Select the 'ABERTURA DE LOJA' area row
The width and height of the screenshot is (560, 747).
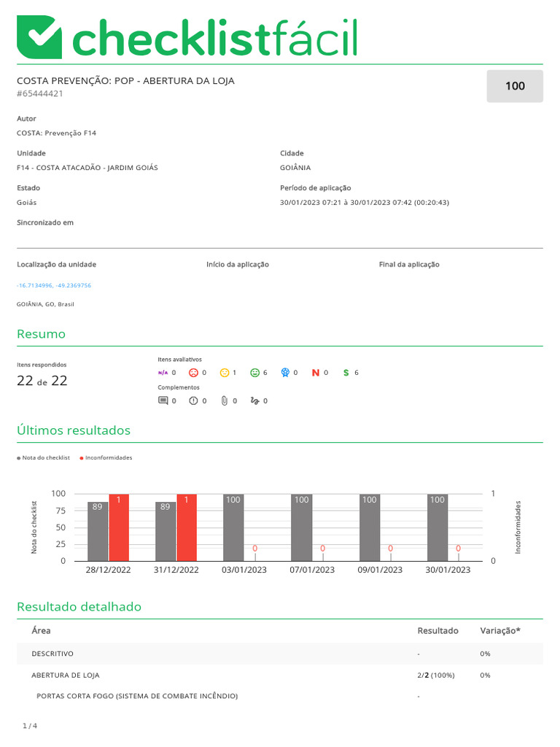click(x=66, y=675)
